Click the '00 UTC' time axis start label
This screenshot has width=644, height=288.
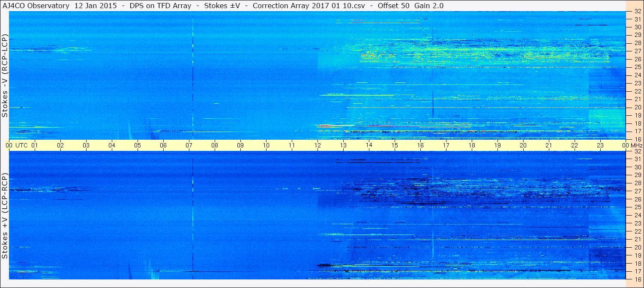17,145
